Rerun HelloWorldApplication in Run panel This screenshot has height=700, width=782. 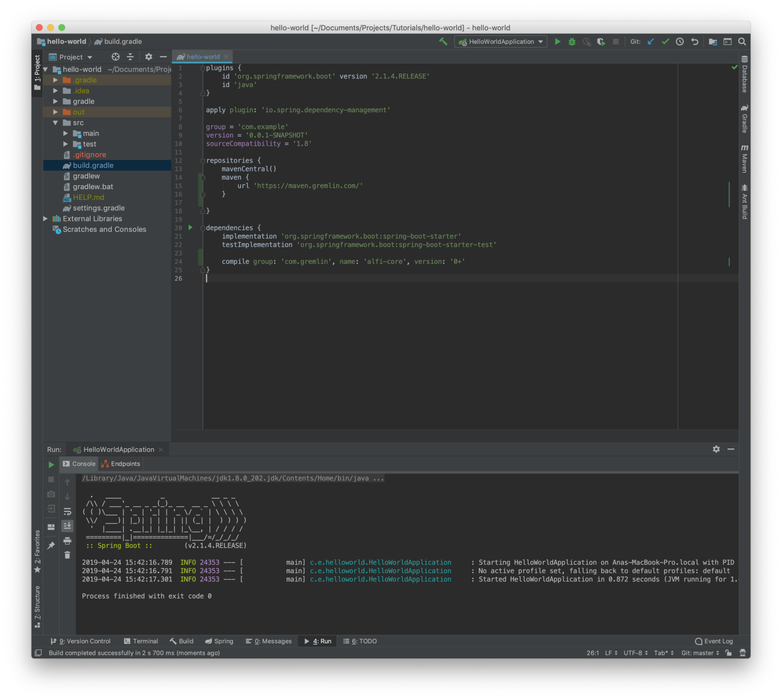[51, 465]
